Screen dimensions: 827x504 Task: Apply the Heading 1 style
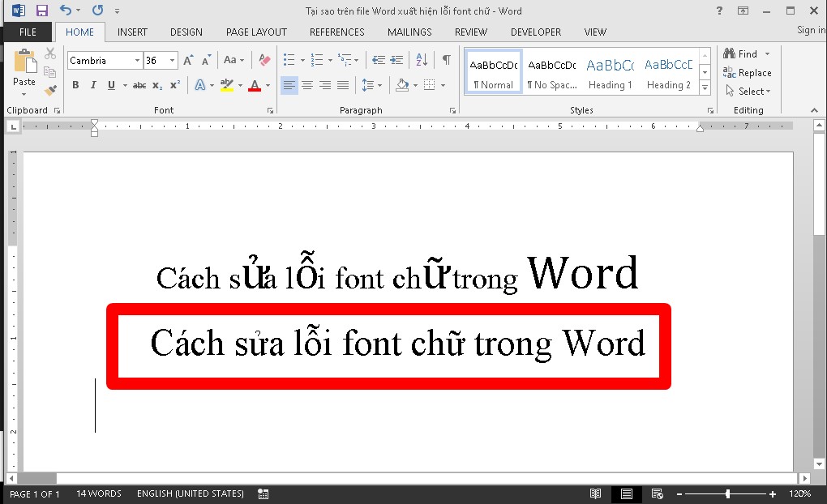click(611, 72)
